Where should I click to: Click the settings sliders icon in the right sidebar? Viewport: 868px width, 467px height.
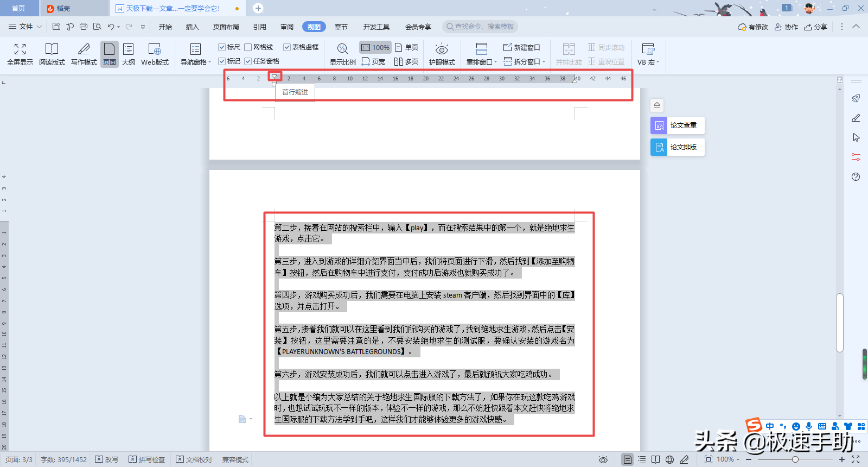tap(856, 157)
